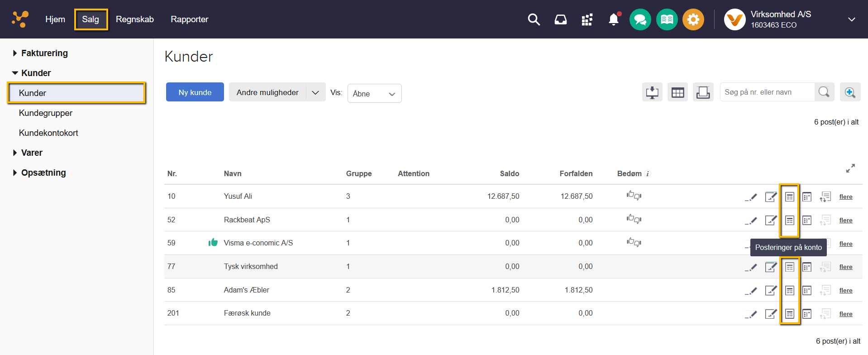Open the chat support bubble icon

[640, 19]
